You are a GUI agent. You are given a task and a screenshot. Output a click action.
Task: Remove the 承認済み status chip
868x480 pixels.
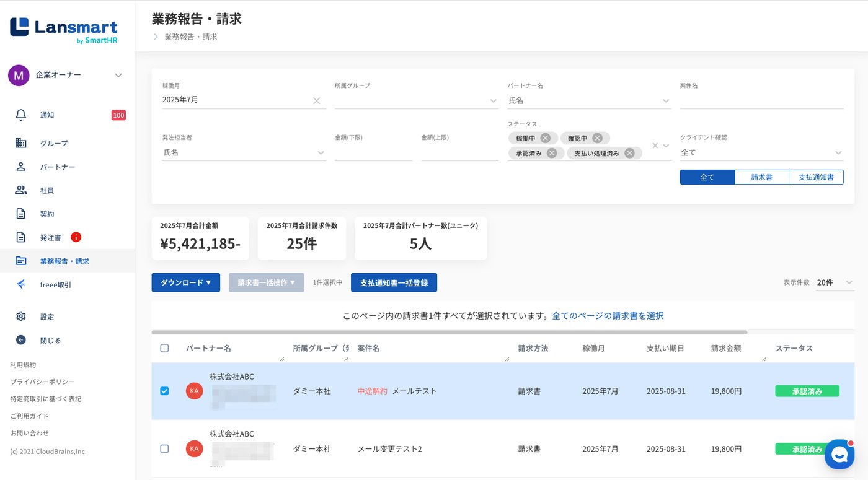[552, 153]
